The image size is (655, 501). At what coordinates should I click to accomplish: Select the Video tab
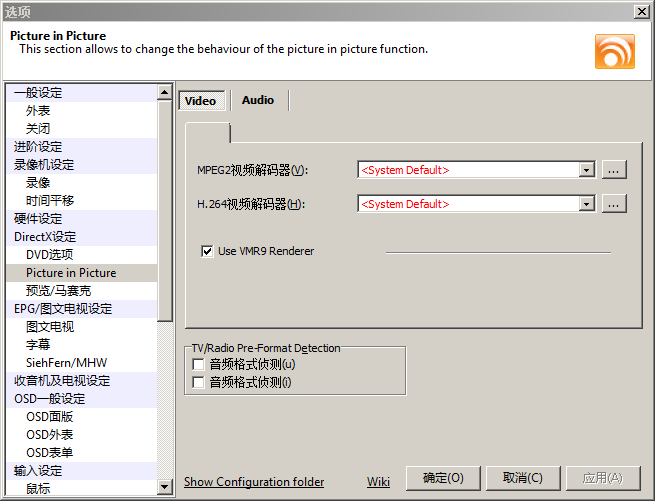click(x=201, y=100)
